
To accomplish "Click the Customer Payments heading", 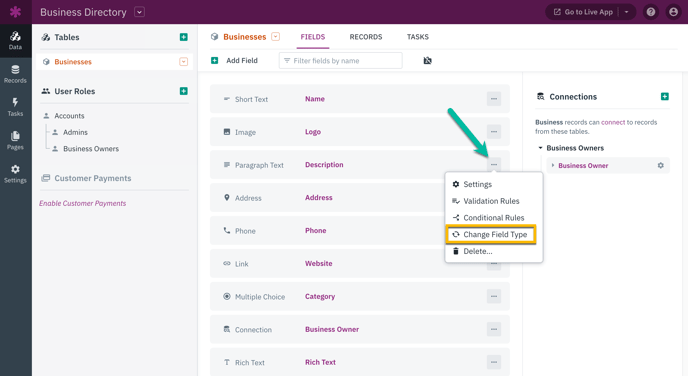I will tap(93, 178).
